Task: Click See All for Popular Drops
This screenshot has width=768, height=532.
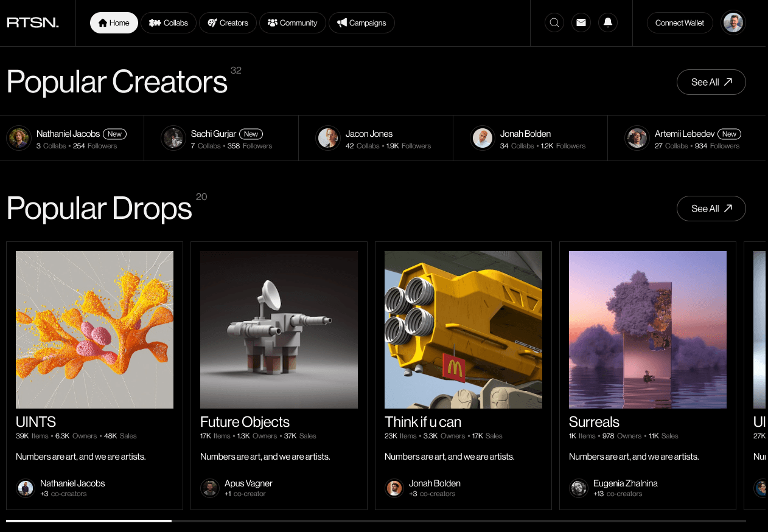Action: [711, 209]
